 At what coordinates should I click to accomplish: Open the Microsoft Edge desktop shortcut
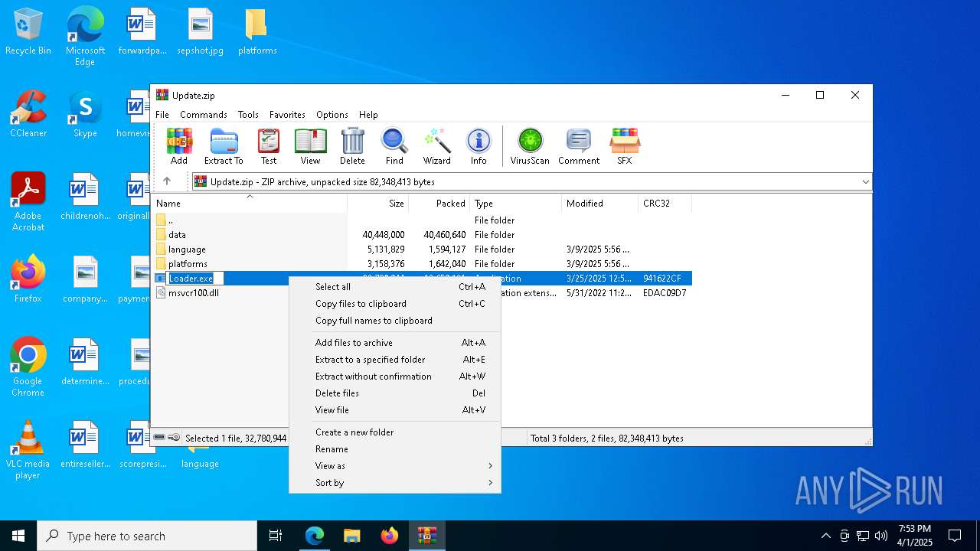point(85,37)
